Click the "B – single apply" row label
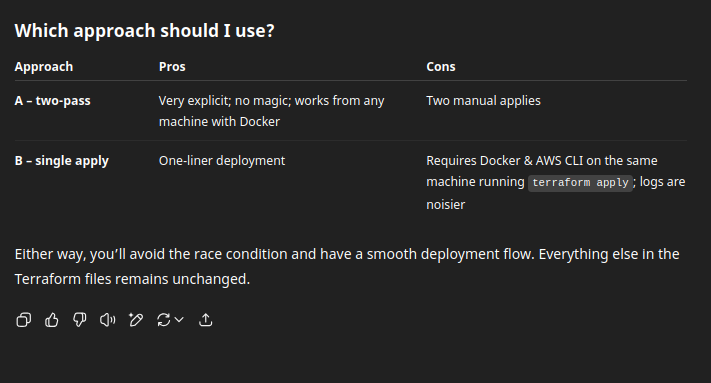Screen dimensions: 711x383 tap(62, 161)
